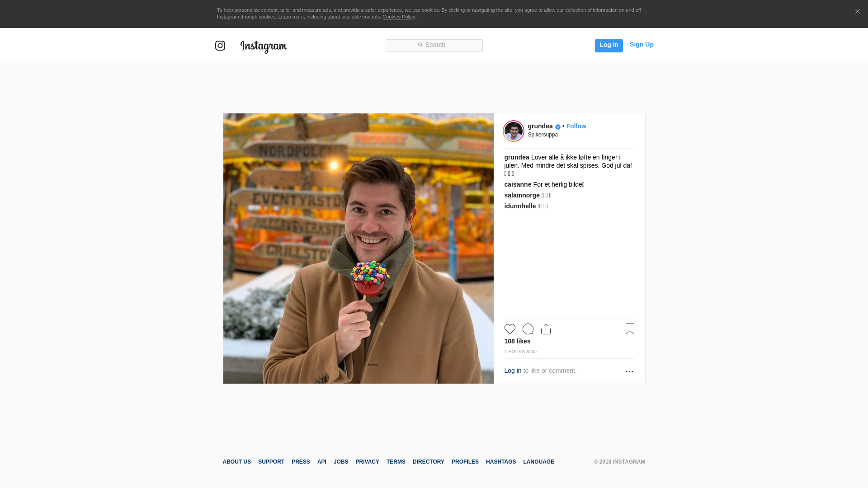Open the ABOUT US footer item
The width and height of the screenshot is (868, 488).
click(236, 462)
